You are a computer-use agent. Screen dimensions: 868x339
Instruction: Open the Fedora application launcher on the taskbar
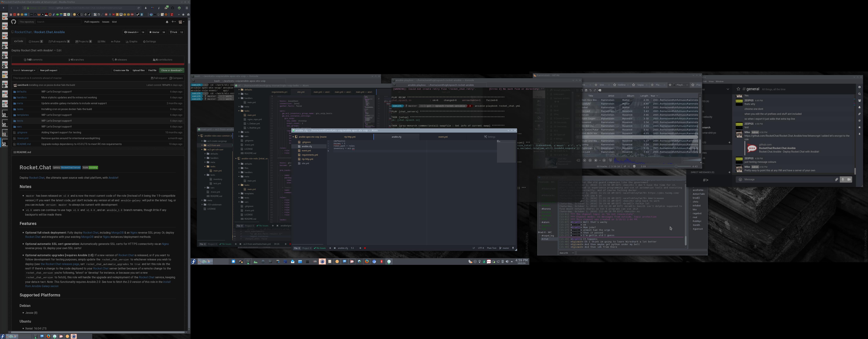(194, 261)
